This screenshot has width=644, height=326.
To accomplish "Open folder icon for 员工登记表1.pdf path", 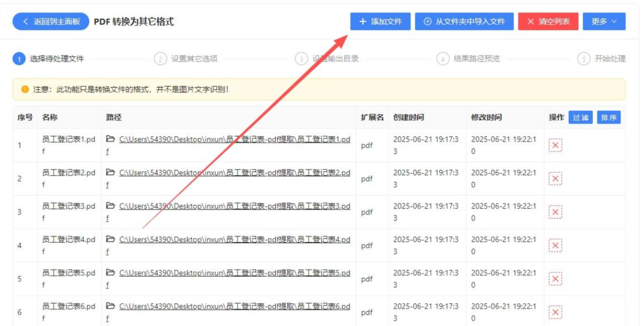I will [x=110, y=139].
